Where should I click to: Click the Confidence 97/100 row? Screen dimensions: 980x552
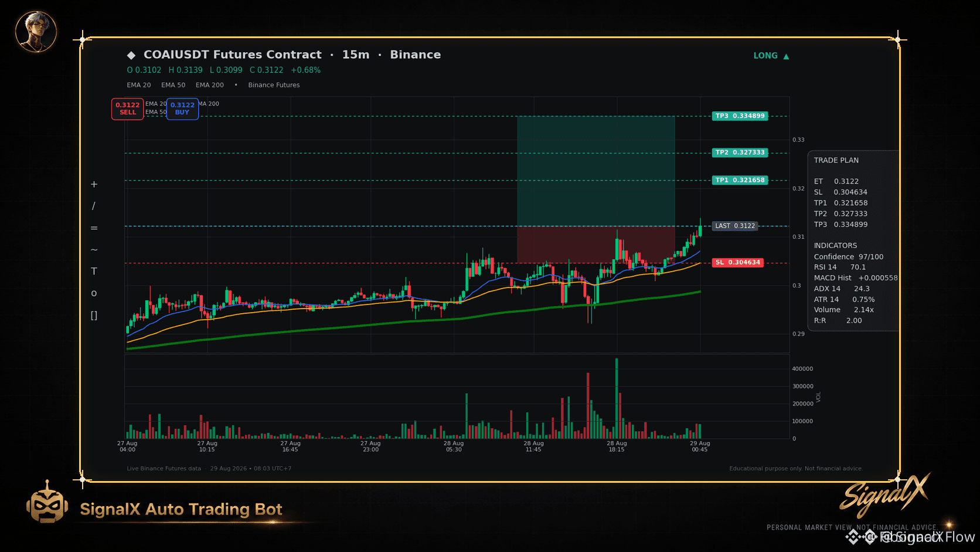tap(849, 256)
